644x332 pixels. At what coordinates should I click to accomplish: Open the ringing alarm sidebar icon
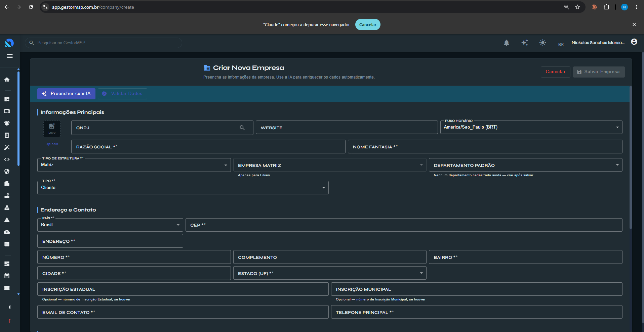click(7, 123)
